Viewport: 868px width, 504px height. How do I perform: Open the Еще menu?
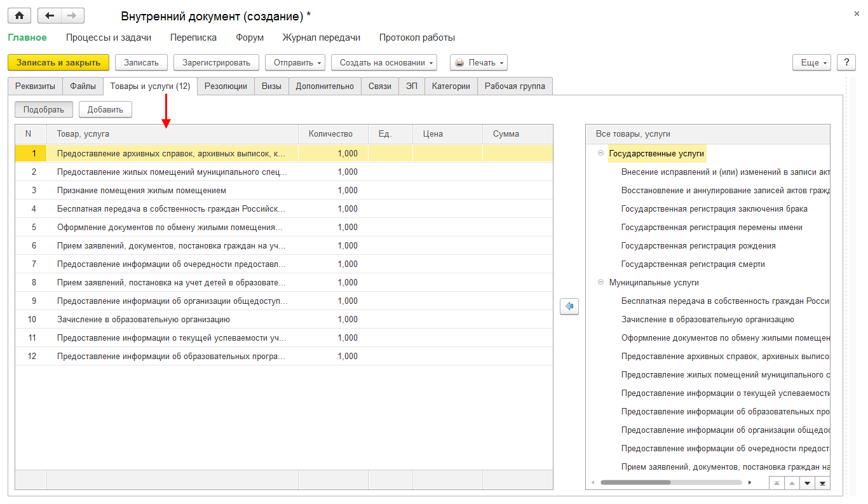(x=812, y=62)
